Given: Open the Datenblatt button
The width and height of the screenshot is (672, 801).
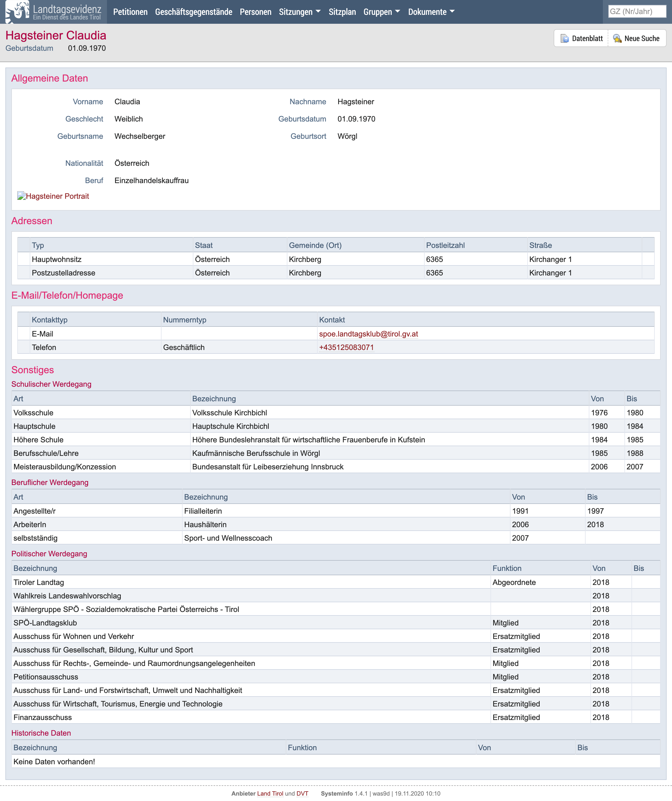Looking at the screenshot, I should pos(581,39).
